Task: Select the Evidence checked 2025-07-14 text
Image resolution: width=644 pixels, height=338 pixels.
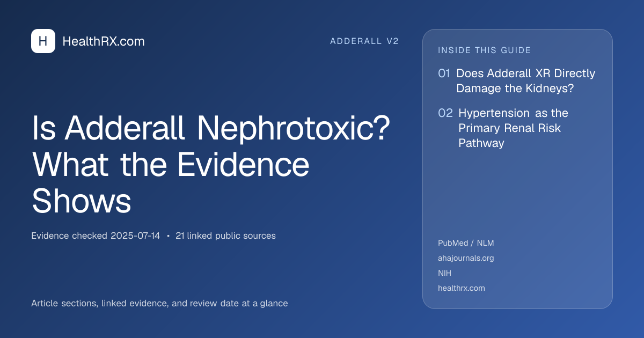Action: (96, 236)
